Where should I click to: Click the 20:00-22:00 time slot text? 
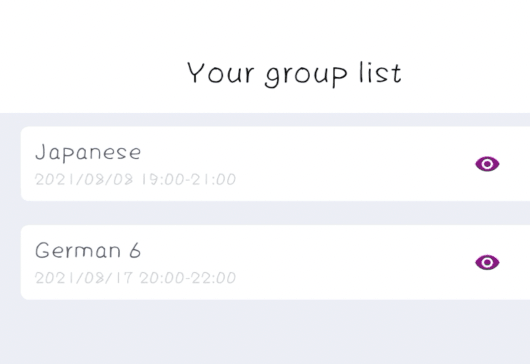(x=188, y=278)
